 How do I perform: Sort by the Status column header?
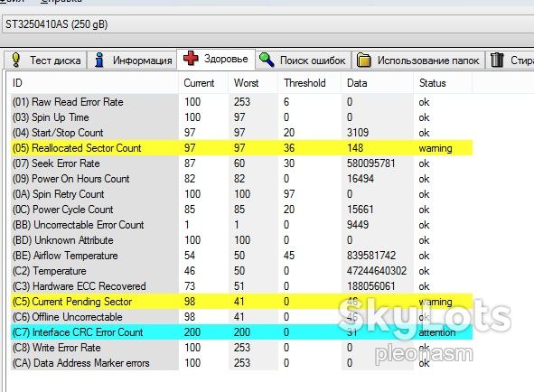[x=443, y=83]
